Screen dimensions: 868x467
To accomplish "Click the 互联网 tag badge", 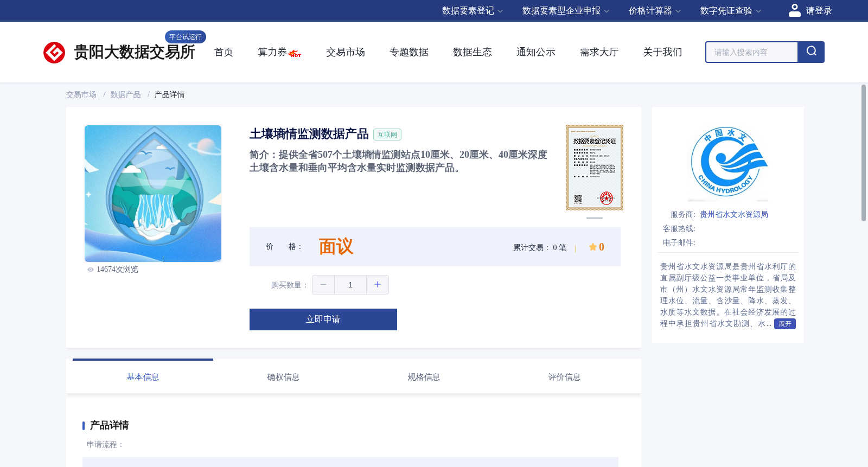I will (387, 135).
